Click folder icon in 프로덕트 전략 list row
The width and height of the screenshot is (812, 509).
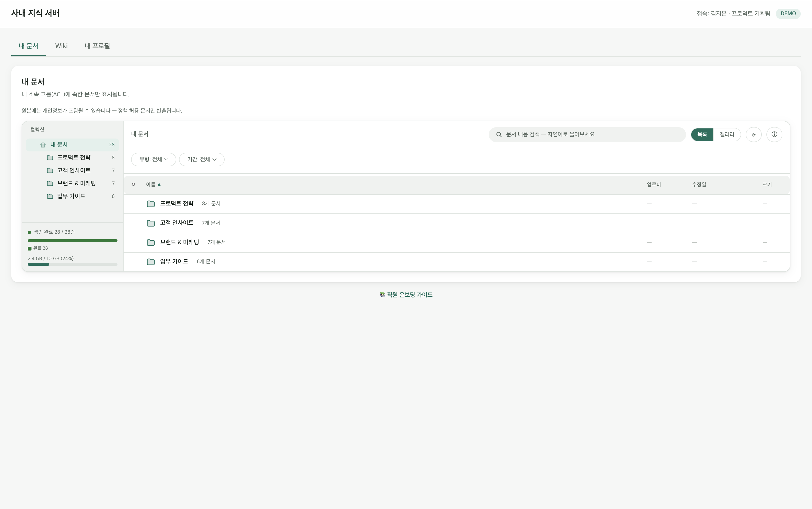coord(151,204)
